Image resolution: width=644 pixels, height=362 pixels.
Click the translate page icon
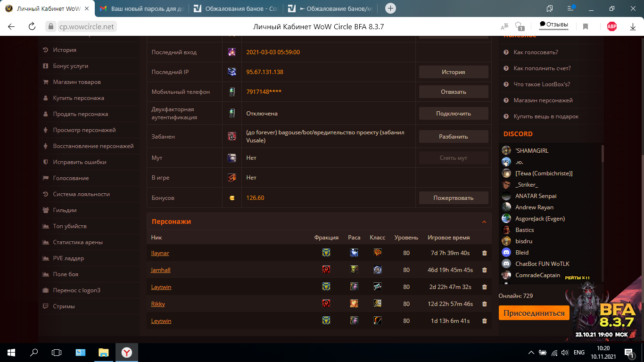(x=504, y=27)
